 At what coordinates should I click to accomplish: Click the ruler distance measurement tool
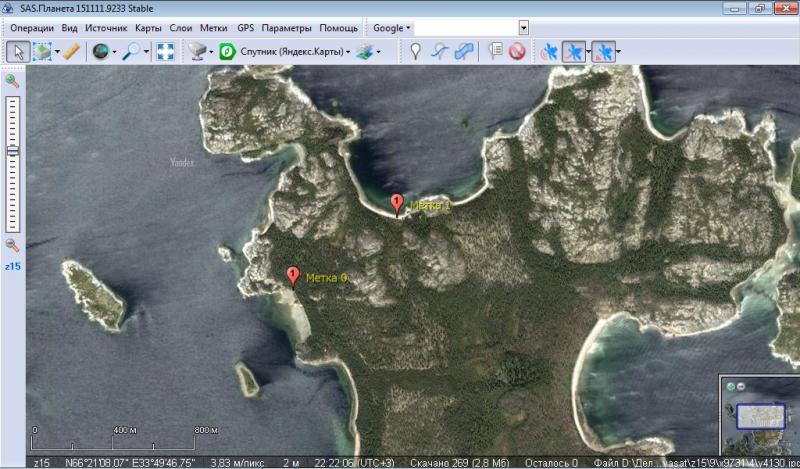click(71, 51)
